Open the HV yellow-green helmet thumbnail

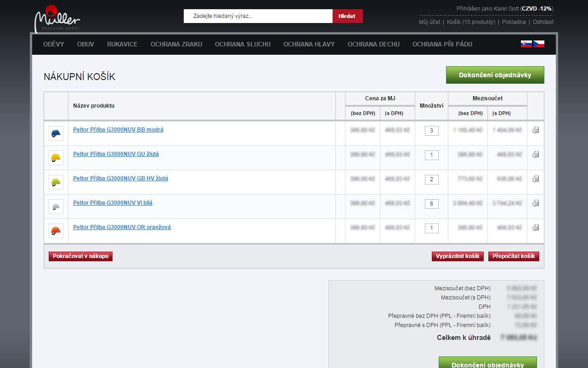point(56,182)
